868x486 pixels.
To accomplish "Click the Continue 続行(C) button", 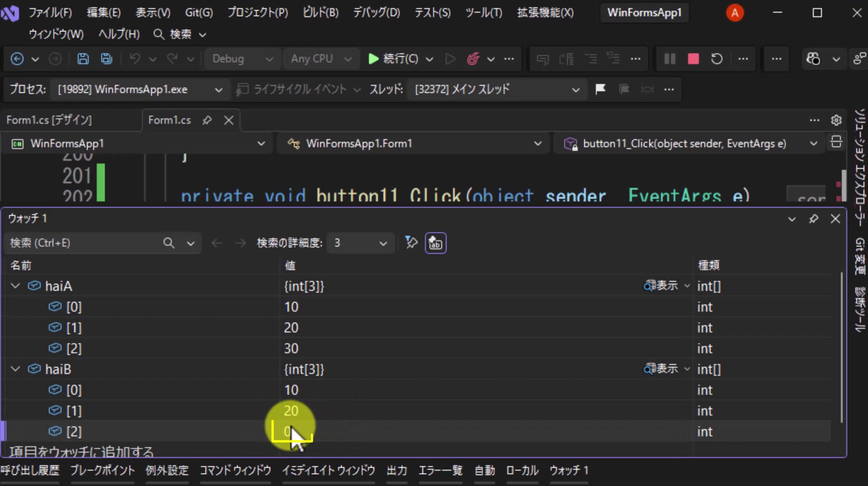I will coord(393,59).
